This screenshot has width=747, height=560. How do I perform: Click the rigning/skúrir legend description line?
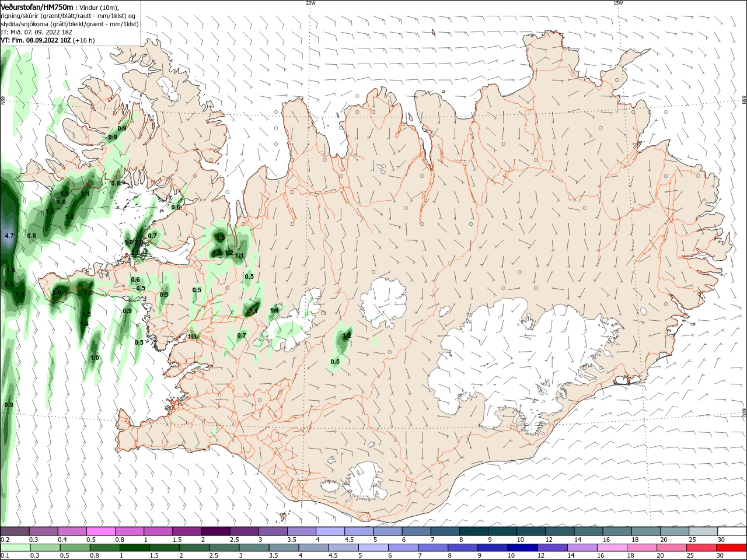click(x=68, y=16)
